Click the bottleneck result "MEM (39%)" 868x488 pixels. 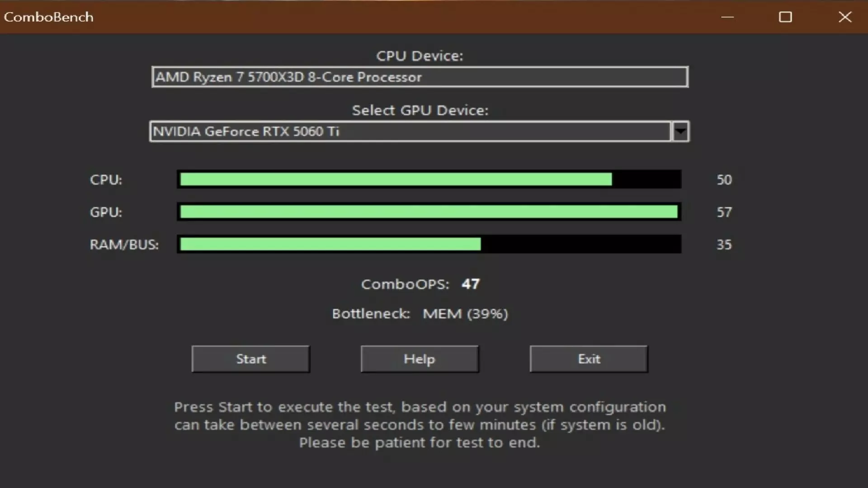click(466, 314)
